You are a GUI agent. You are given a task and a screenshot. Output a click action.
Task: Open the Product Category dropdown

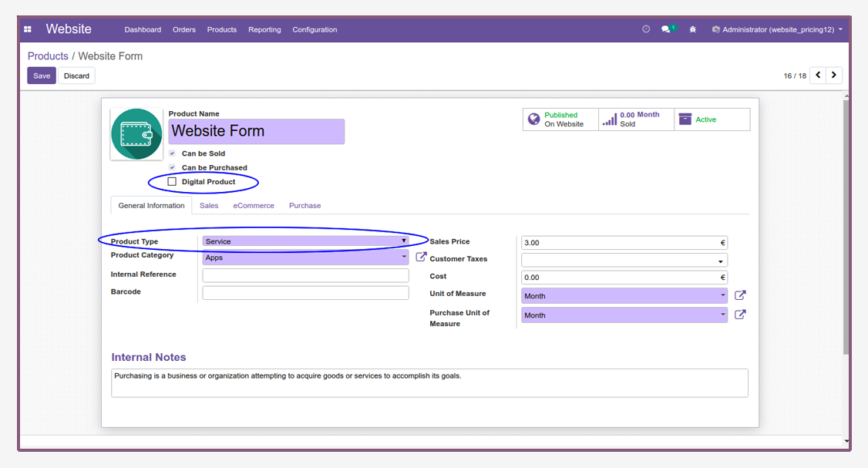coord(305,258)
